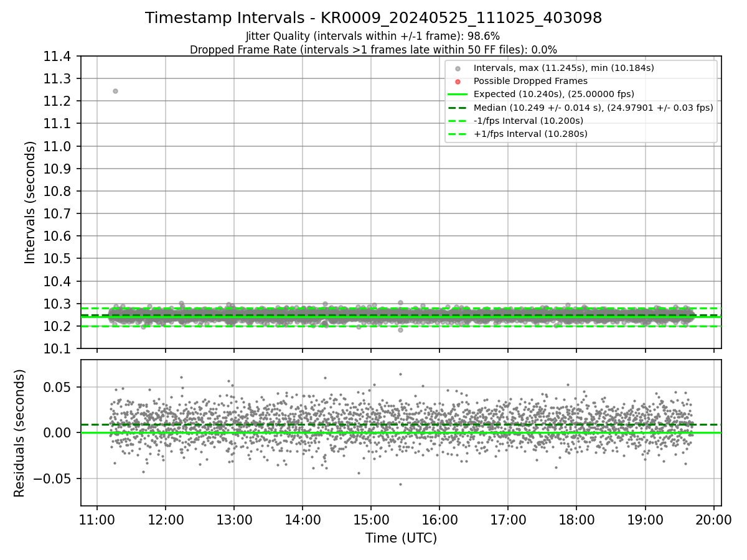Click the 'Time (UTC)' x-axis label

[x=401, y=538]
